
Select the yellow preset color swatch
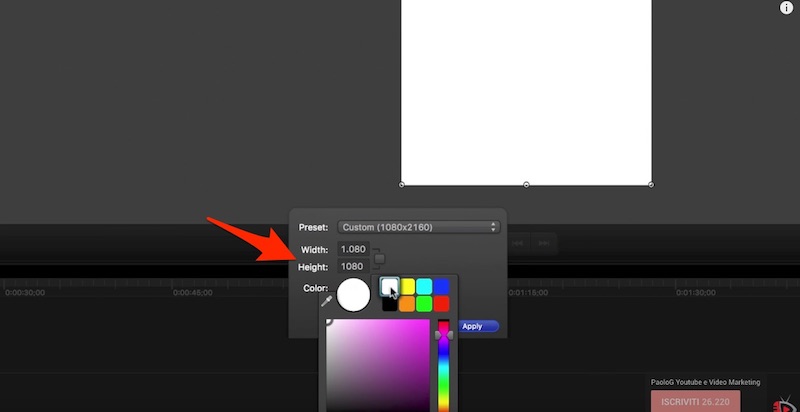407,287
